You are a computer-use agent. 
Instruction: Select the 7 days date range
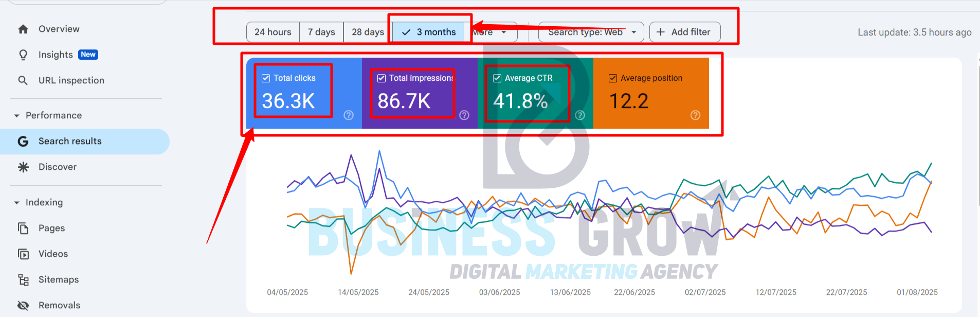[321, 32]
